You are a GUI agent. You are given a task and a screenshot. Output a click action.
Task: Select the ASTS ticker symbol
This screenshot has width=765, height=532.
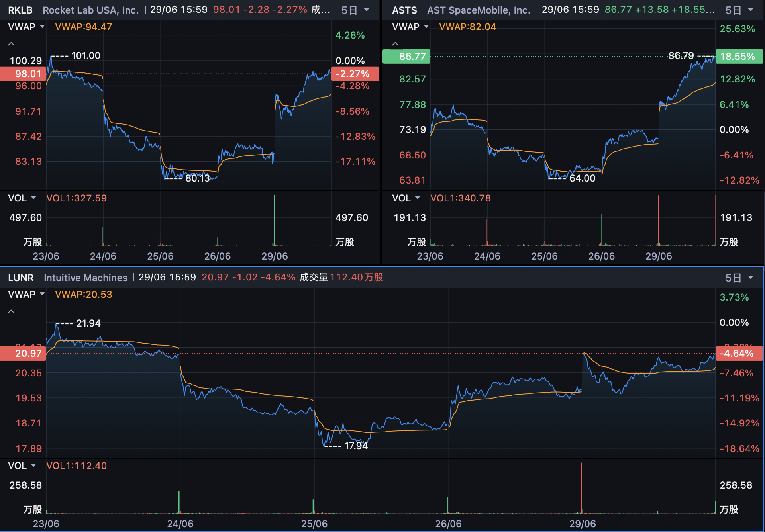click(x=404, y=10)
